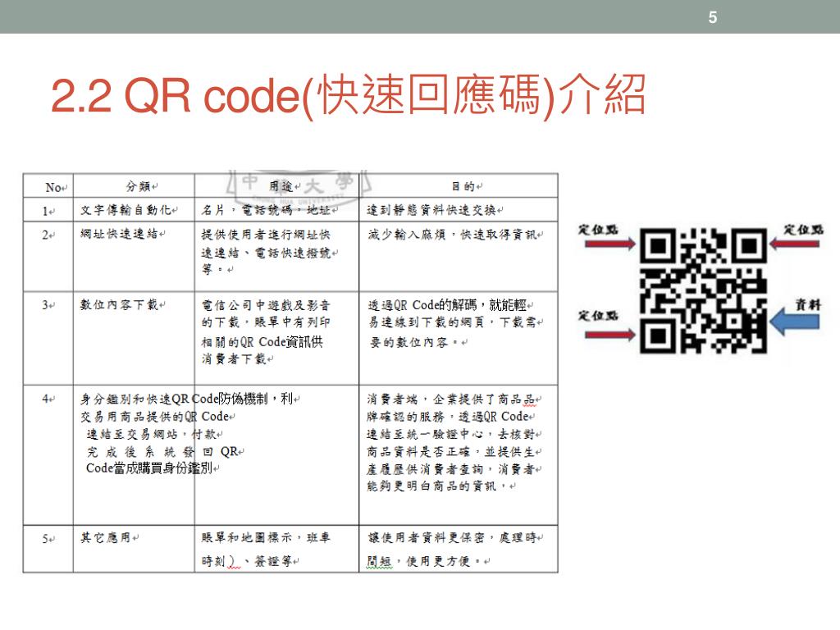The width and height of the screenshot is (840, 630).
Task: Click the slide title '2.2 QR code(快速回應碼)介紹'
Action: coord(348,95)
